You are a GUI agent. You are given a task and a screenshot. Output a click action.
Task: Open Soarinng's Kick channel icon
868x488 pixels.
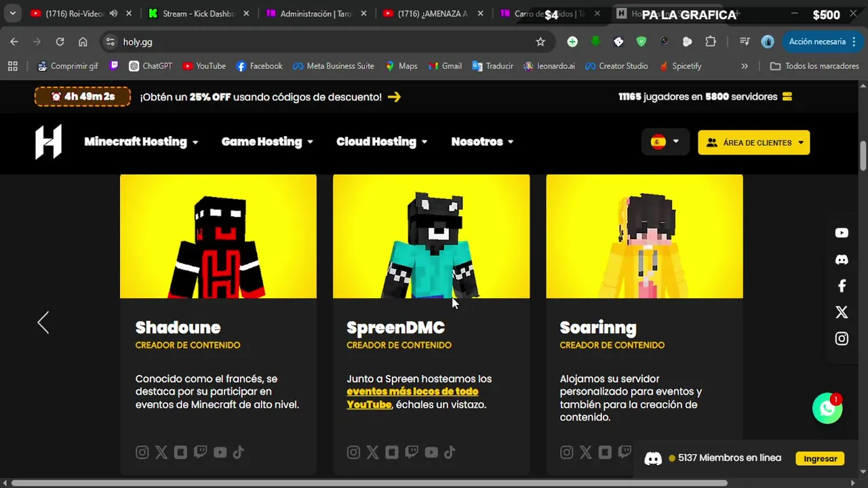tap(605, 453)
